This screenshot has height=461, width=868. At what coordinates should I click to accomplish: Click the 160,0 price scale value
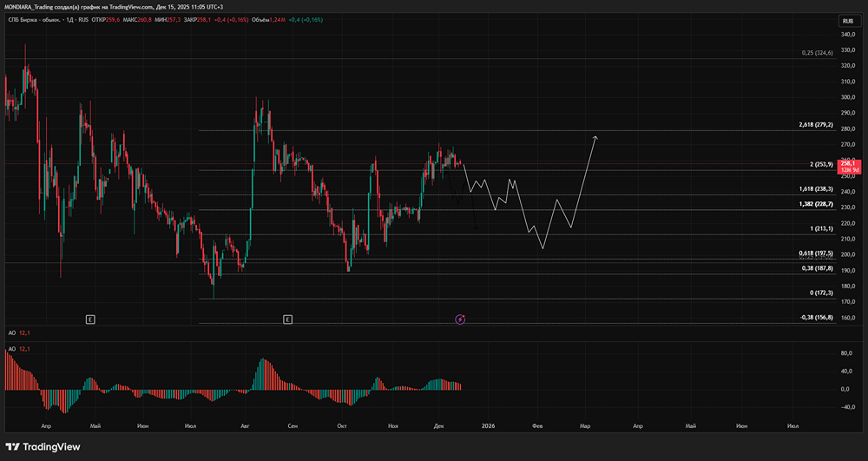(x=848, y=318)
